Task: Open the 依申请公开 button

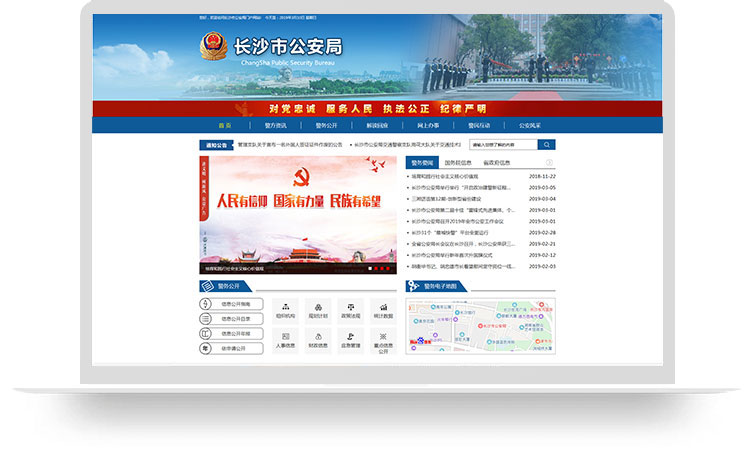Action: pyautogui.click(x=231, y=349)
